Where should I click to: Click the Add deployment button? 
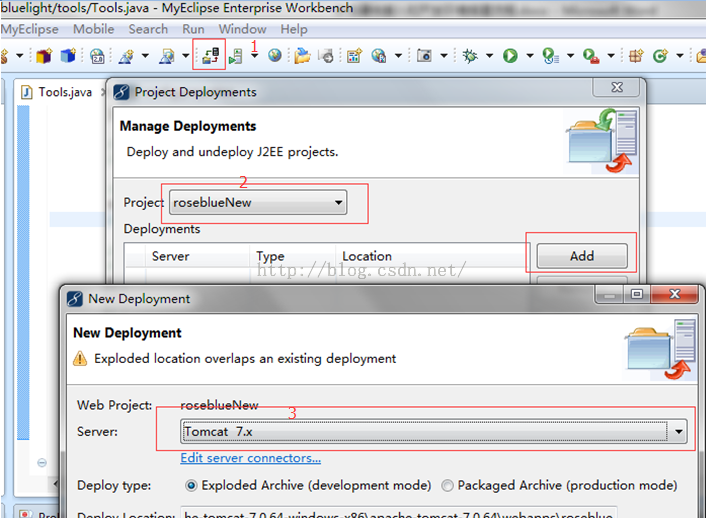tap(582, 256)
